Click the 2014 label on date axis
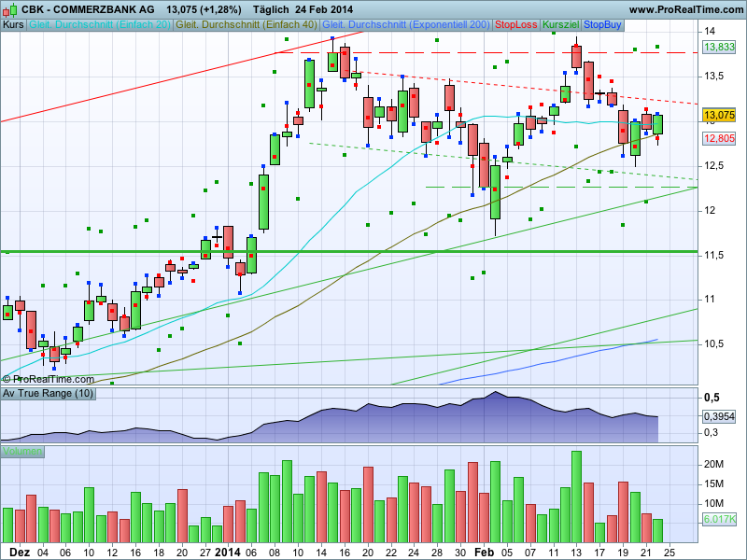Image resolution: width=747 pixels, height=560 pixels. [227, 553]
